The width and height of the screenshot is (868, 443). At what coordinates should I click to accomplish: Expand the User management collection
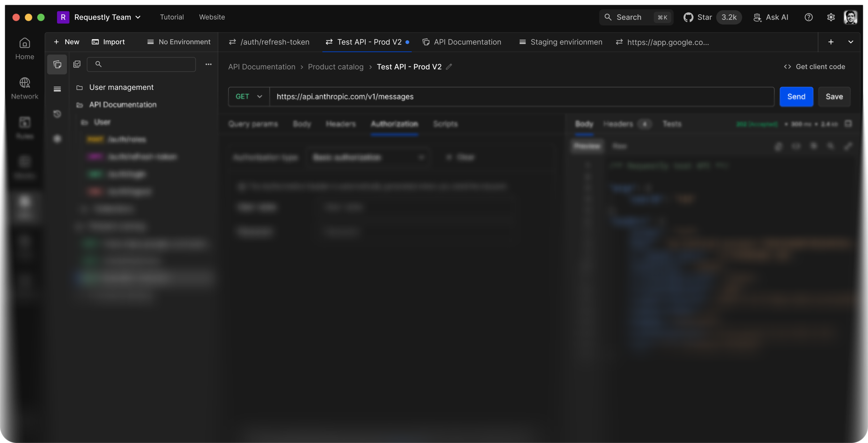point(121,87)
